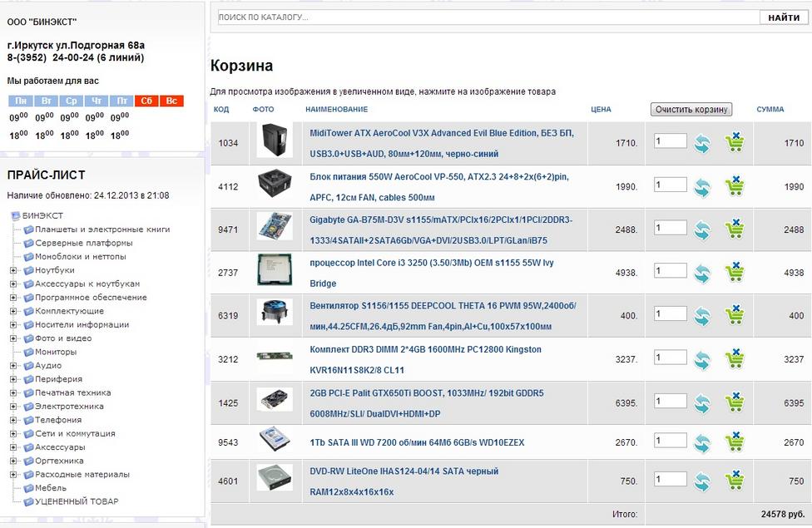
Task: Refresh quantity for Palit GTX650Ti BOOST row
Action: (702, 404)
